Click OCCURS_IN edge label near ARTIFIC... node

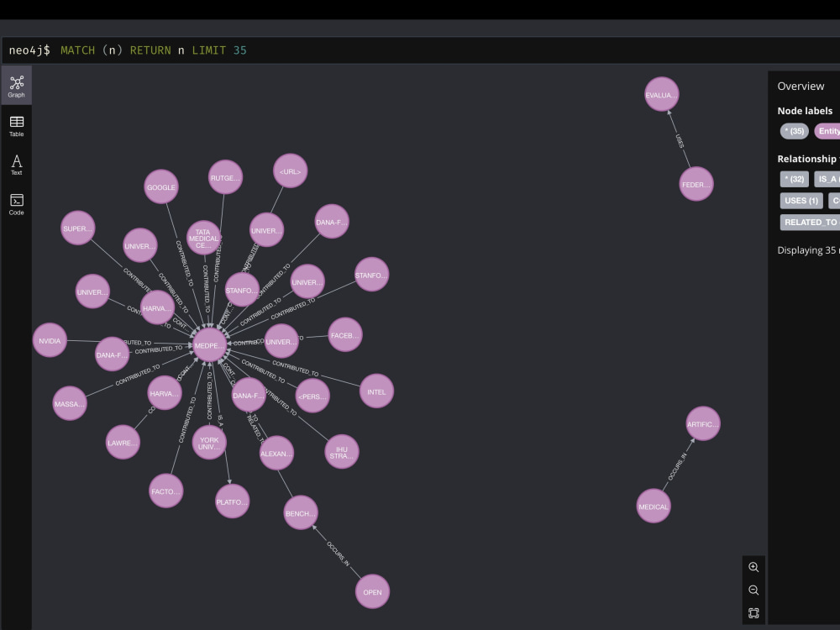pos(677,466)
